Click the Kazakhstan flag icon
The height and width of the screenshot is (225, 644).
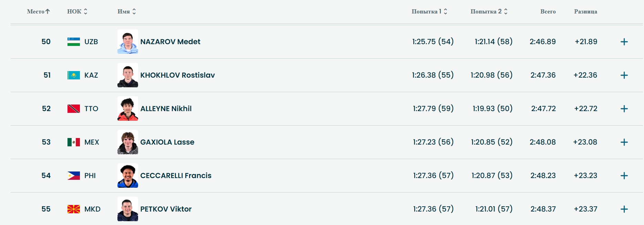74,75
